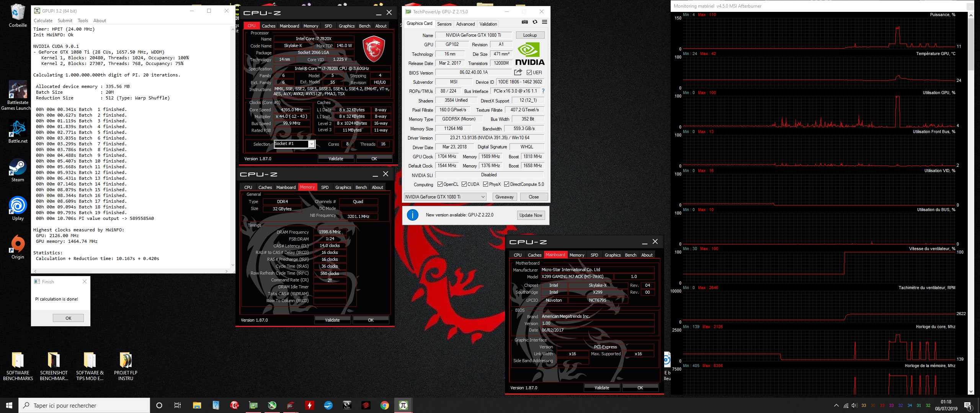Click the volume speaker tray icon
Viewport: 980px width, 413px height.
[854, 405]
